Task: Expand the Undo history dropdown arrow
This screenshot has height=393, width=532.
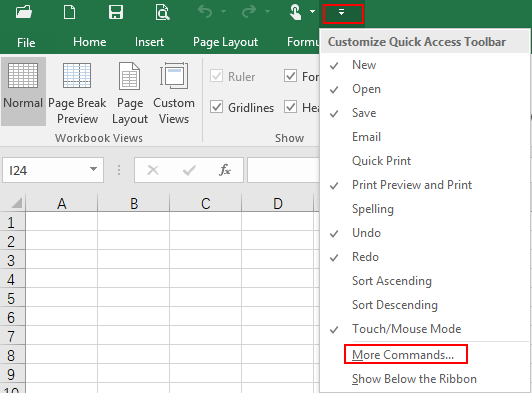Action: point(224,12)
